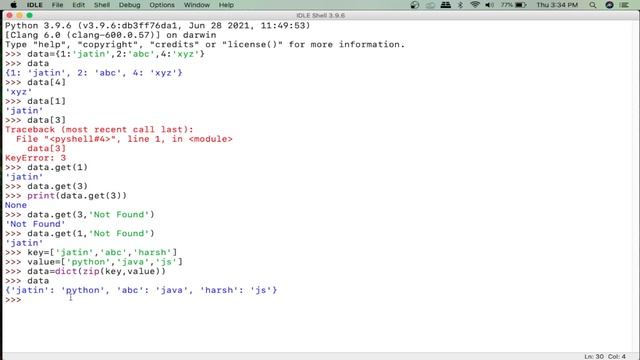
Task: Open the IDLE application menu
Action: pos(35,5)
